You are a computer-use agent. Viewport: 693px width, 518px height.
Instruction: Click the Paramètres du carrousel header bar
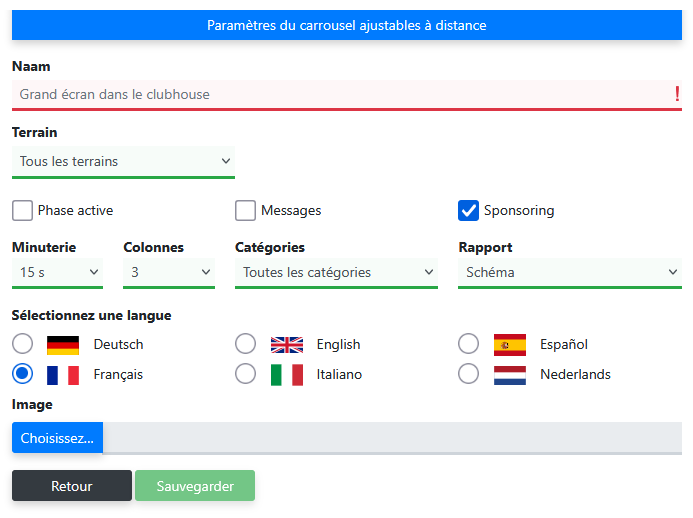click(x=347, y=25)
